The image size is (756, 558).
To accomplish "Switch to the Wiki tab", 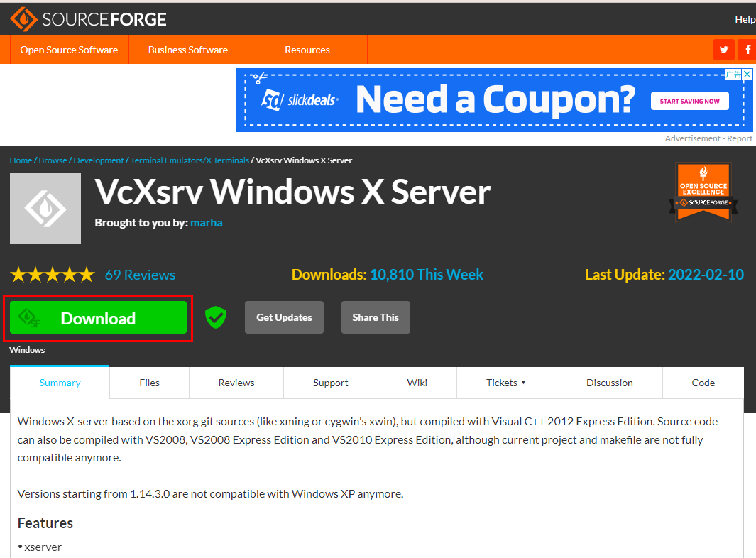I will pyautogui.click(x=417, y=383).
